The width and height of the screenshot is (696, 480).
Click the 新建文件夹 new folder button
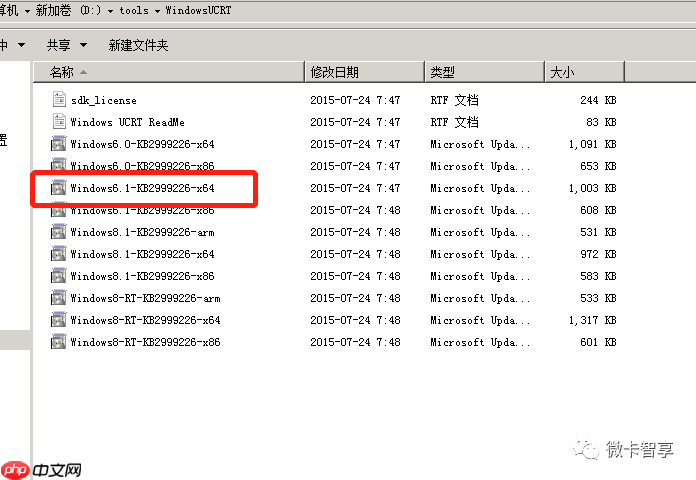[x=138, y=45]
